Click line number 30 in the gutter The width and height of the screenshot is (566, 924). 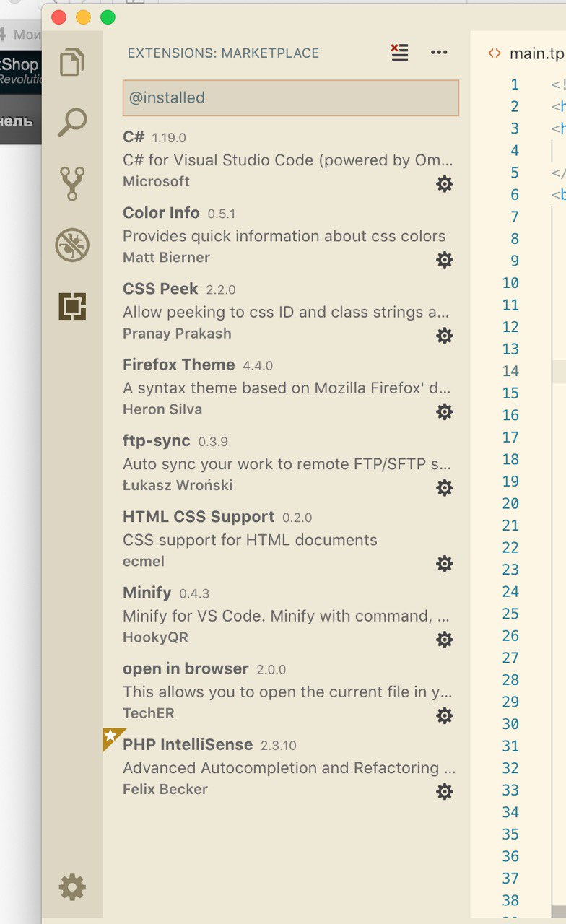point(510,724)
